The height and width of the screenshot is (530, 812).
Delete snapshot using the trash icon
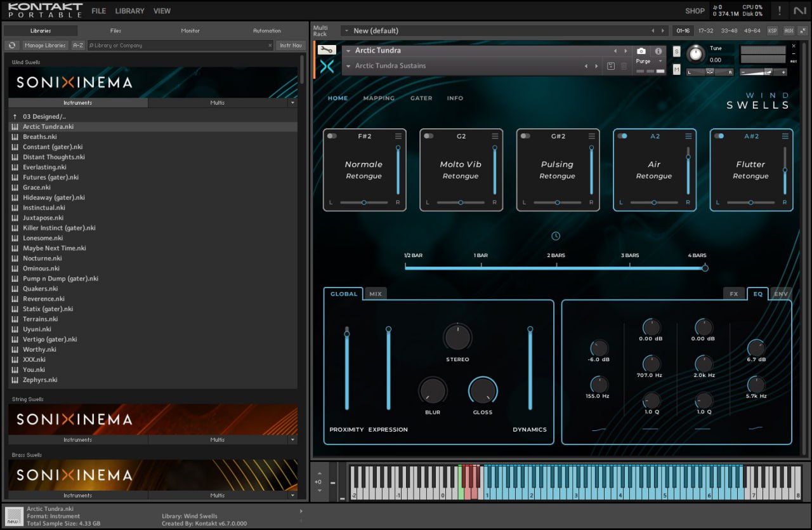624,66
